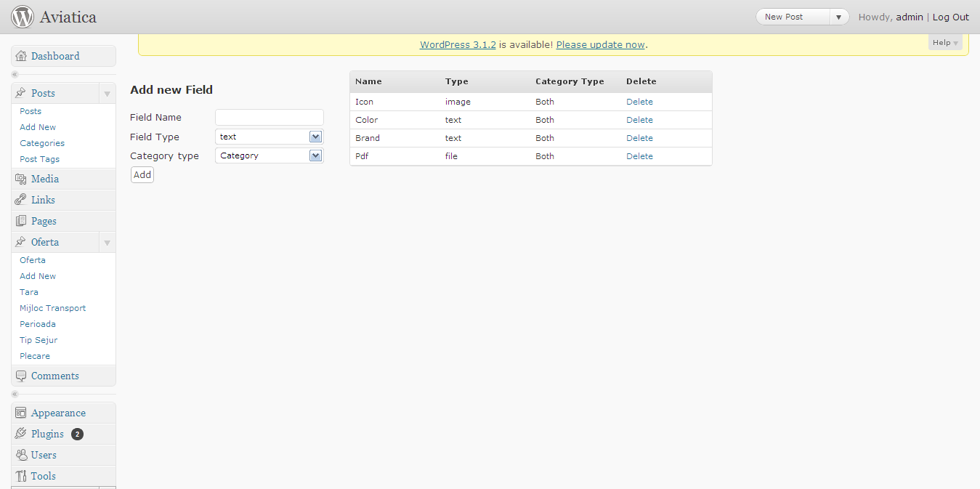This screenshot has height=489, width=980.
Task: Open the Category type dropdown
Action: tap(315, 155)
